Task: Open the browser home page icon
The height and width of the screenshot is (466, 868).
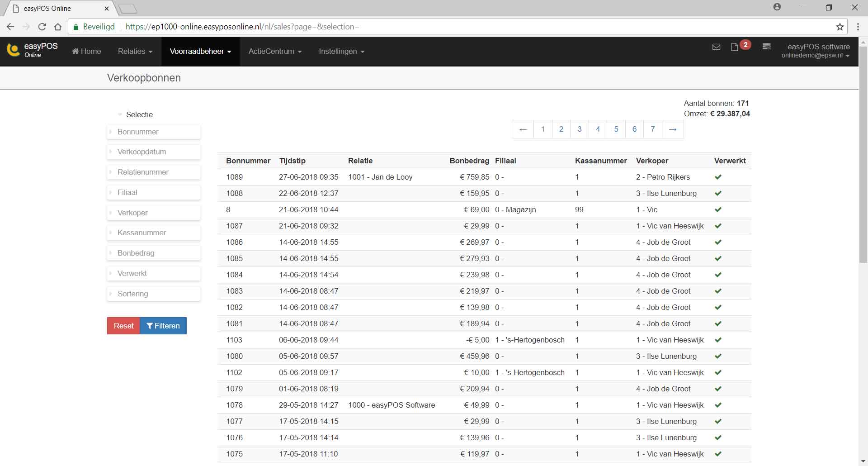Action: pyautogui.click(x=58, y=27)
